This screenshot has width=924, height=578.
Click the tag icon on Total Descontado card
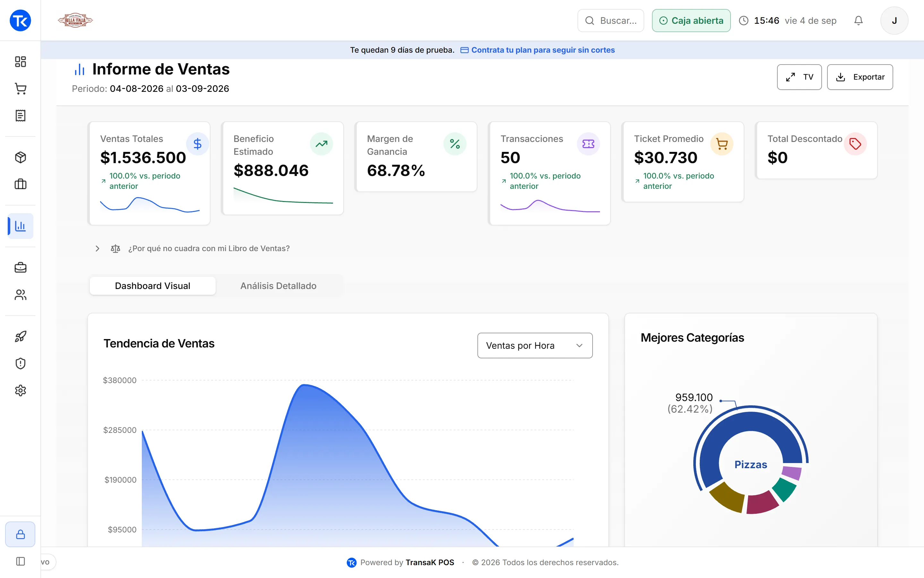point(855,144)
